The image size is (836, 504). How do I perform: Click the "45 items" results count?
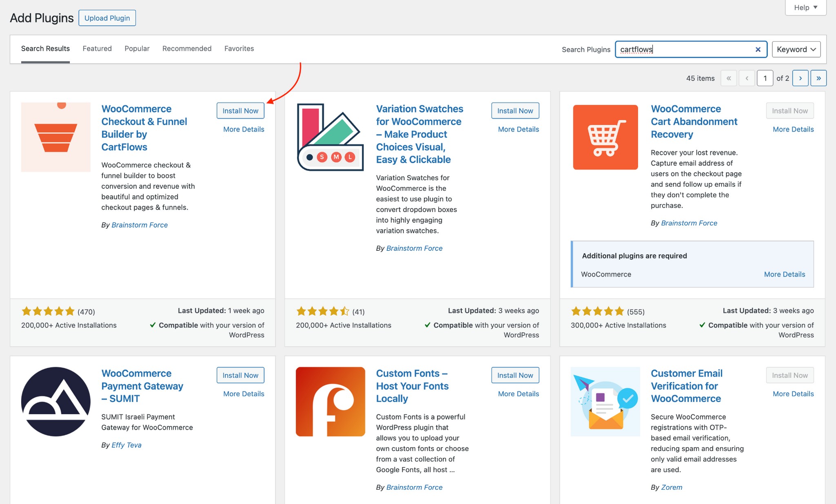(700, 78)
